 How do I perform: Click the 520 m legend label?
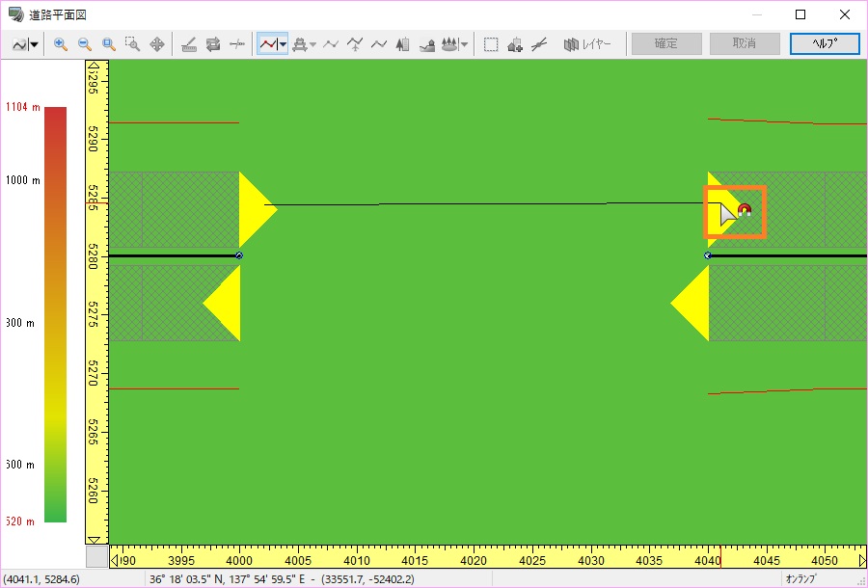[x=20, y=521]
